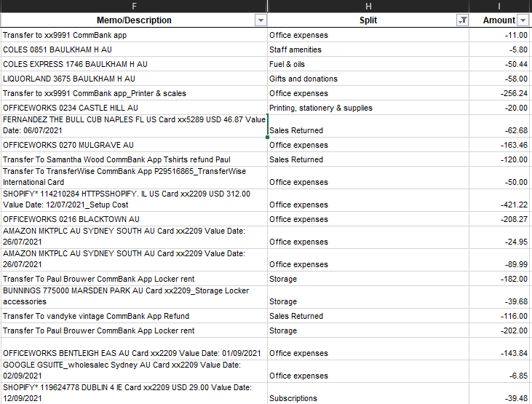
Task: Select the OFFICEWORKS 0270 MULGRAVE cell
Action: (x=134, y=145)
